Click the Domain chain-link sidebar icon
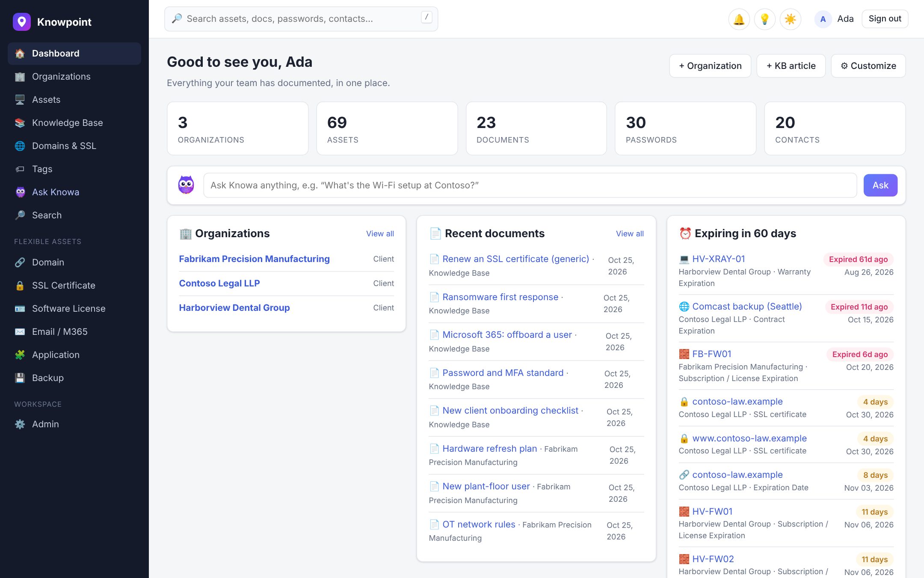The height and width of the screenshot is (578, 924). tap(20, 262)
